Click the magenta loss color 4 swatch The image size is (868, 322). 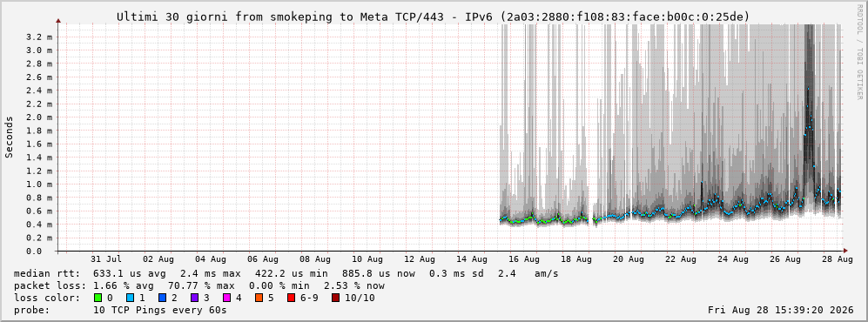pyautogui.click(x=226, y=299)
